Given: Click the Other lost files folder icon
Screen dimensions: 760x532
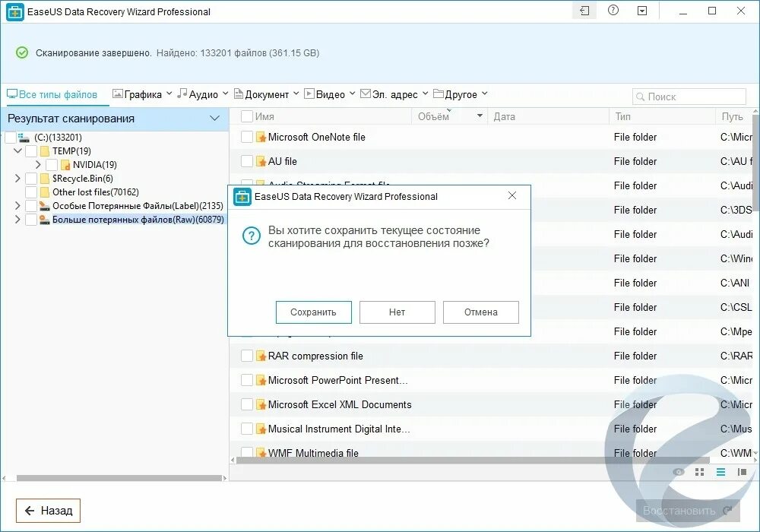Looking at the screenshot, I should coord(45,192).
